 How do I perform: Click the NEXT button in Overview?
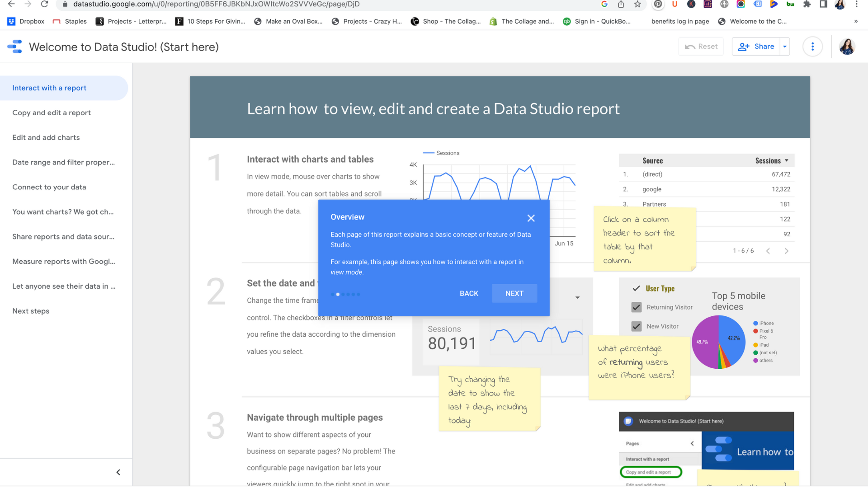[515, 293]
